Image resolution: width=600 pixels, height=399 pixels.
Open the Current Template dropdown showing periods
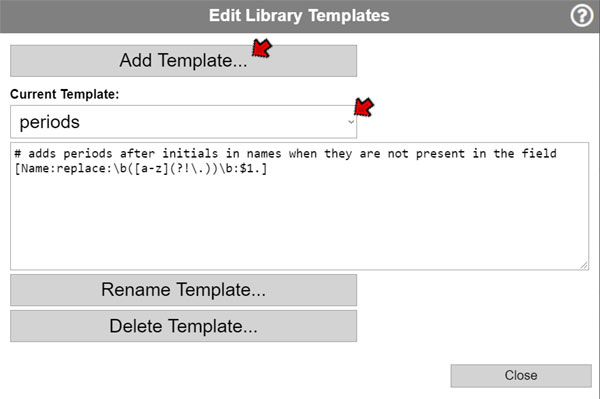tap(183, 122)
